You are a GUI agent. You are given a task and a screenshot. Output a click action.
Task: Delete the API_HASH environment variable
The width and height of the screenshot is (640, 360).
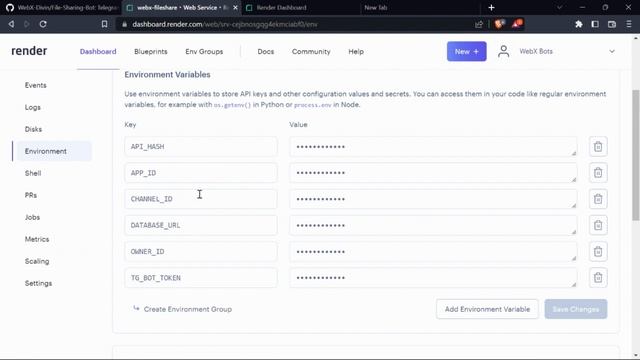pyautogui.click(x=598, y=147)
